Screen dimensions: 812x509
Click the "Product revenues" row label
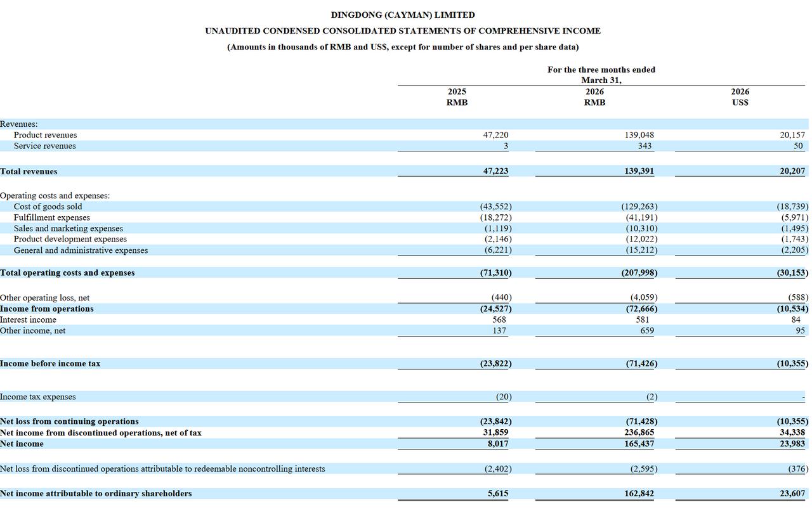coord(45,135)
